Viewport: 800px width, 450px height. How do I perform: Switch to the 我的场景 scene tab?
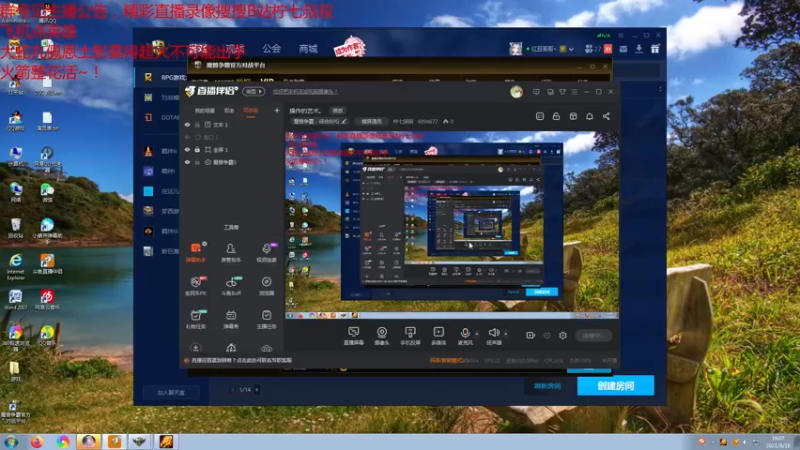coord(205,111)
